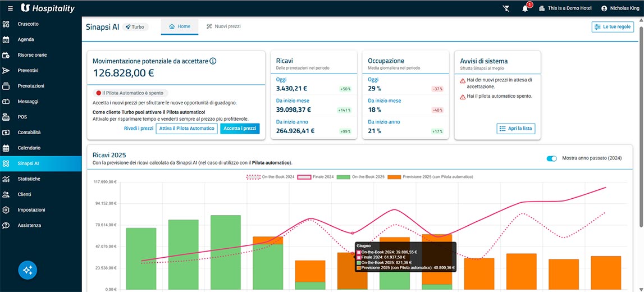Open the sparkle AI assistant button

pos(28,270)
